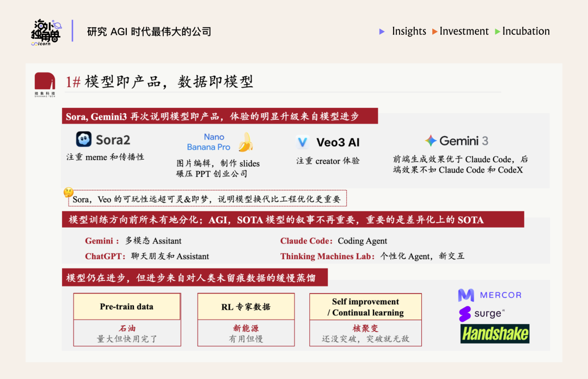Select the Investment header item

tap(464, 32)
